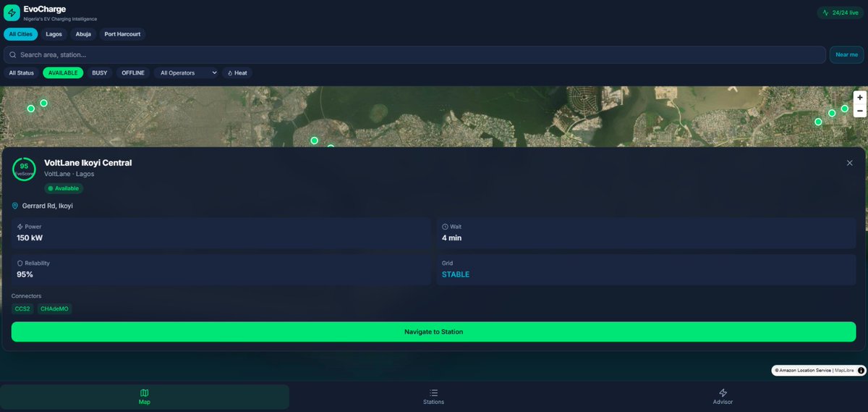Click the STABLE grid status text
The image size is (868, 412).
click(456, 274)
